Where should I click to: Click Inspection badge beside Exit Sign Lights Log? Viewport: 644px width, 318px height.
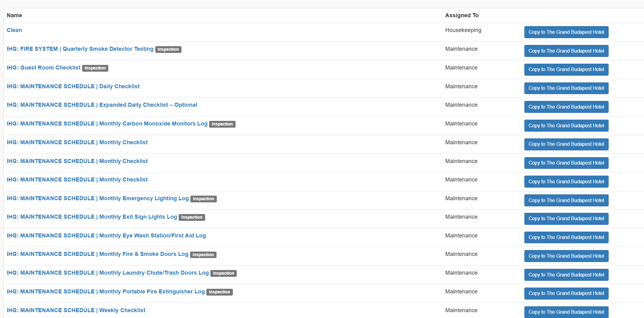point(192,217)
